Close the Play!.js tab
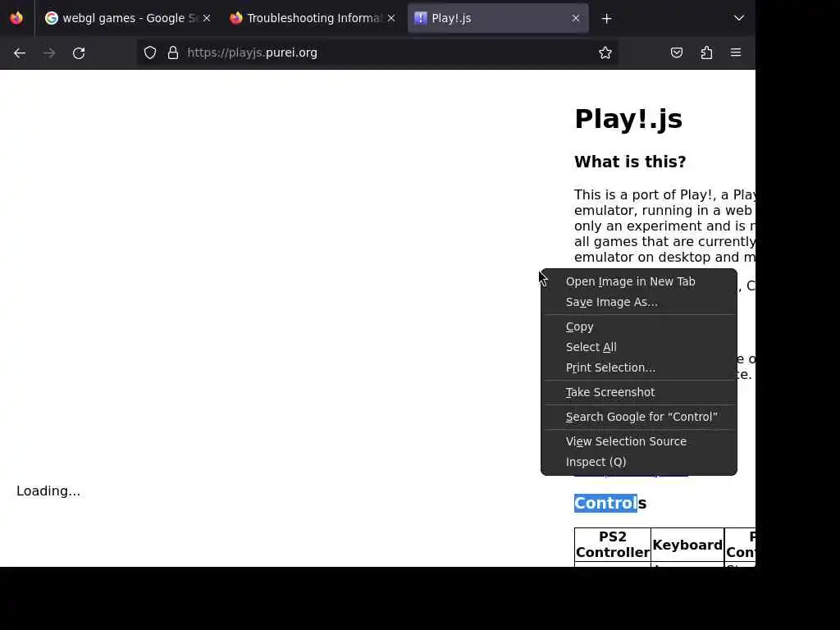 click(x=575, y=18)
